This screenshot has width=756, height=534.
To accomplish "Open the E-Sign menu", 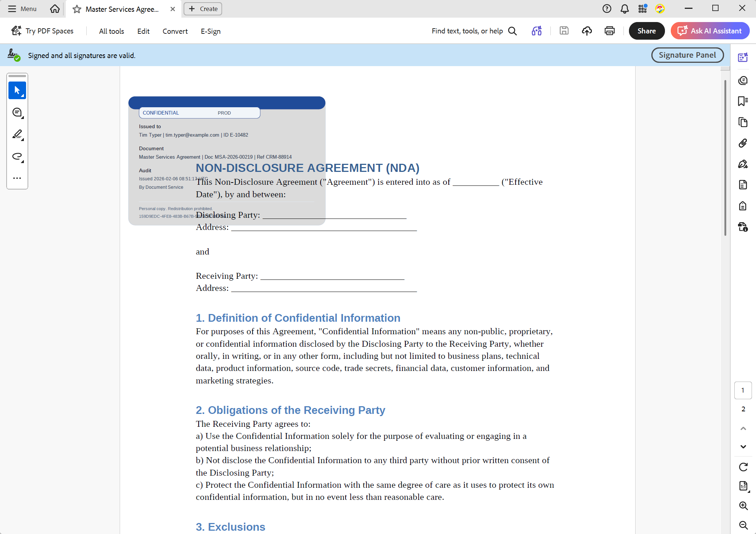I will [210, 31].
